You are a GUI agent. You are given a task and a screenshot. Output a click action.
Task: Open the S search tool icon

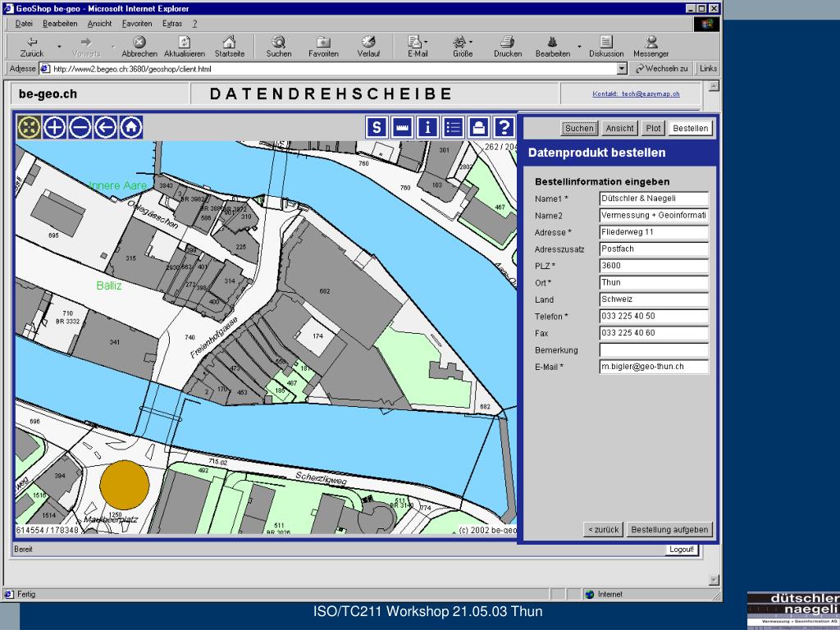tap(377, 127)
